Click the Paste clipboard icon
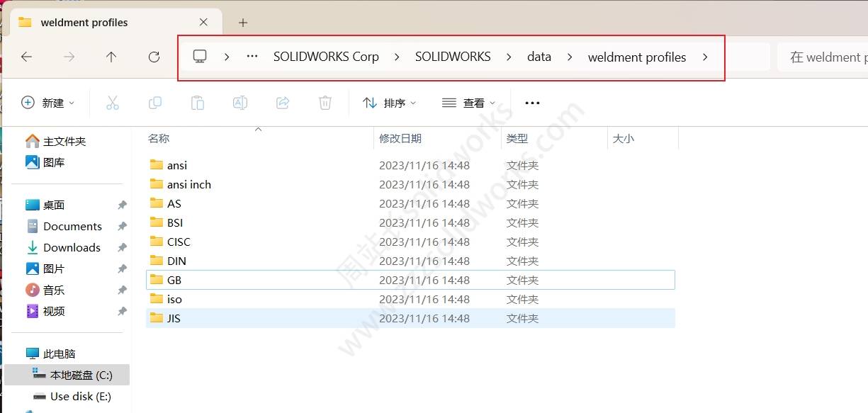This screenshot has width=868, height=413. 198,103
